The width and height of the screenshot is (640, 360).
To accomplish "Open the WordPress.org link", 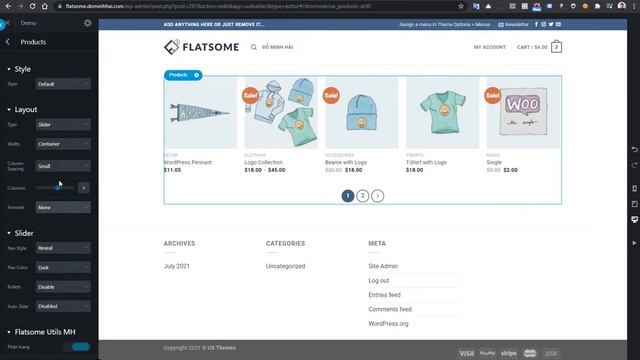I will click(388, 323).
